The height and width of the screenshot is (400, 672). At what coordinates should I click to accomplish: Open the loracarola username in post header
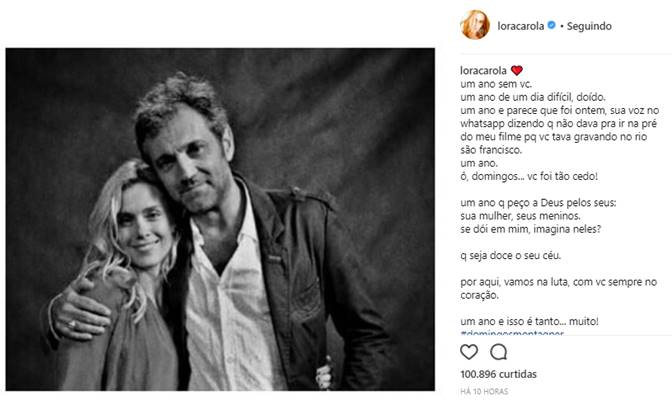[x=520, y=26]
